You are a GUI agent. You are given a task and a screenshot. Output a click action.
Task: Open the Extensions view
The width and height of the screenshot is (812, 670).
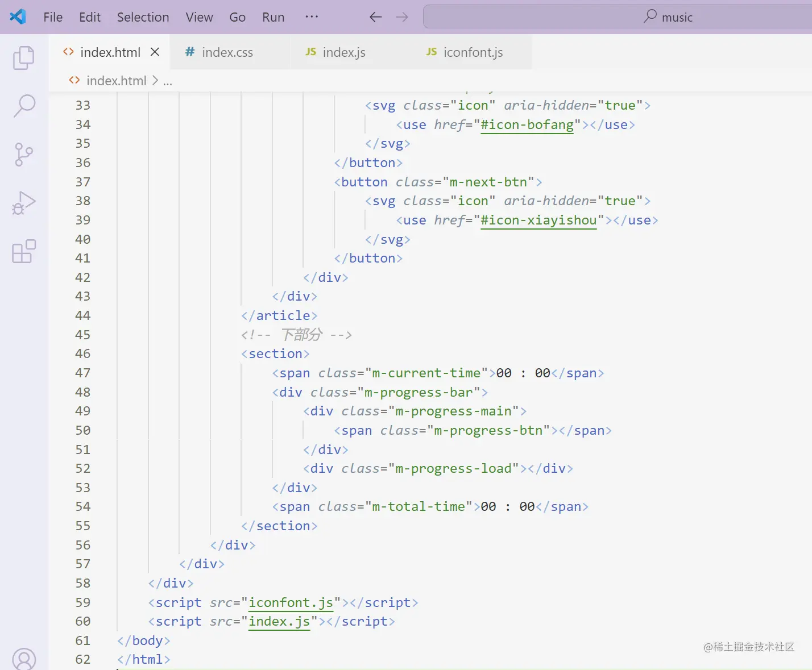click(24, 251)
